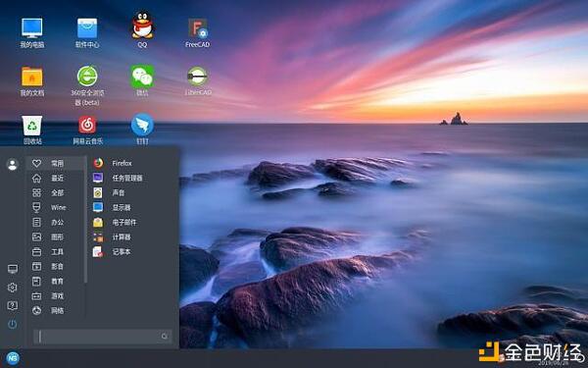Open the QQ penguin desktop icon
The height and width of the screenshot is (368, 588).
click(142, 30)
